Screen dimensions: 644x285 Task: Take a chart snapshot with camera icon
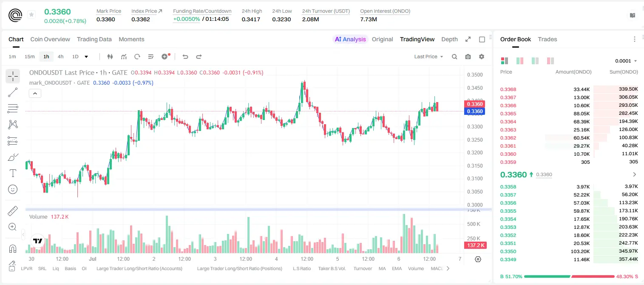point(468,57)
